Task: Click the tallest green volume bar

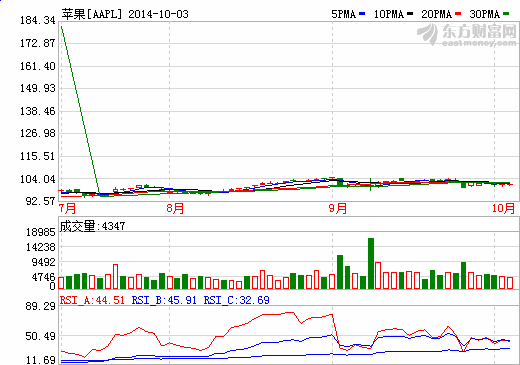Action: pyautogui.click(x=371, y=263)
